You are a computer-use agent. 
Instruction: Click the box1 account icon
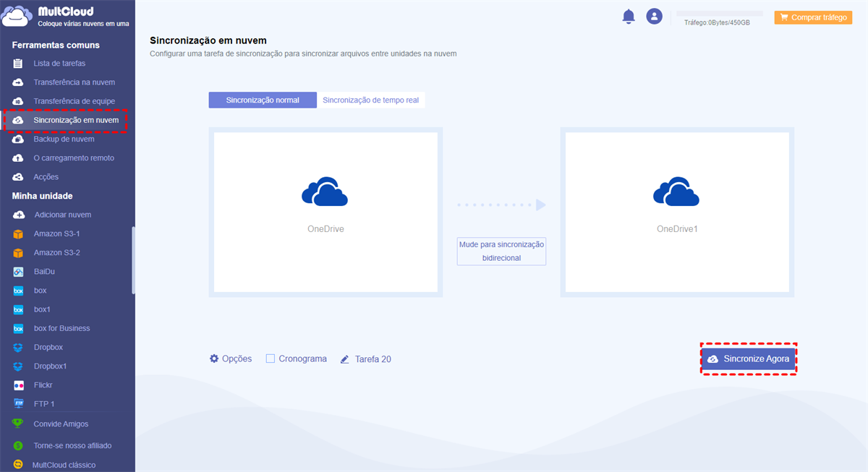(x=18, y=309)
